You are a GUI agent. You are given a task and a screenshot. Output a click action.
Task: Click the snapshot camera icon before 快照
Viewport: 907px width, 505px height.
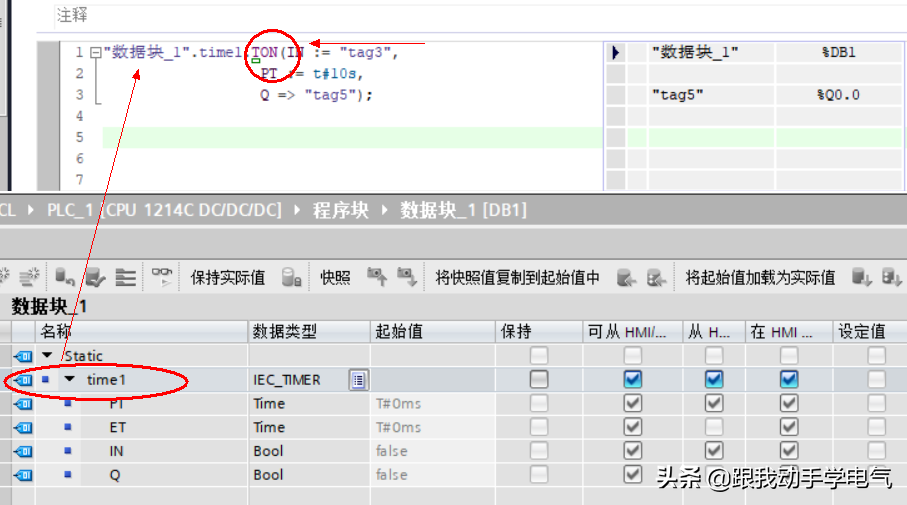(x=292, y=278)
